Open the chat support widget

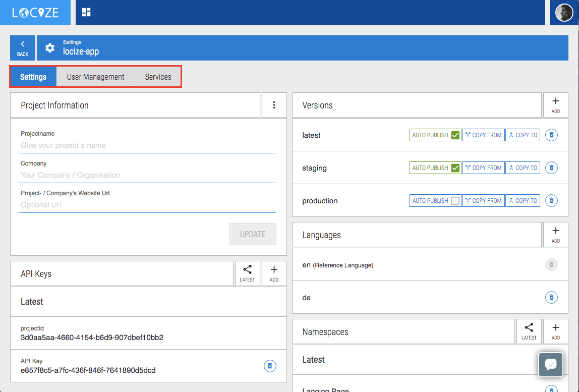[x=551, y=364]
